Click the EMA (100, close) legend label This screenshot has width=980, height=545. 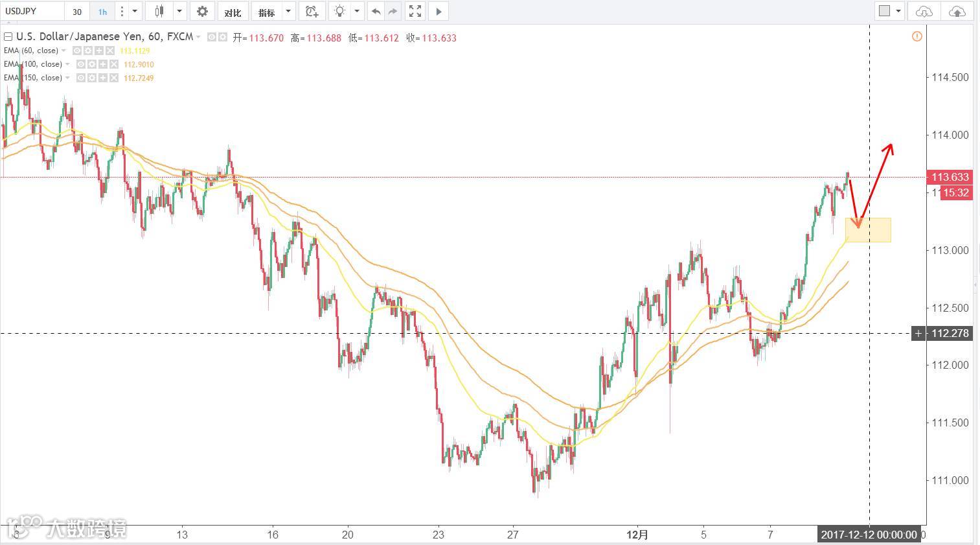pos(33,64)
